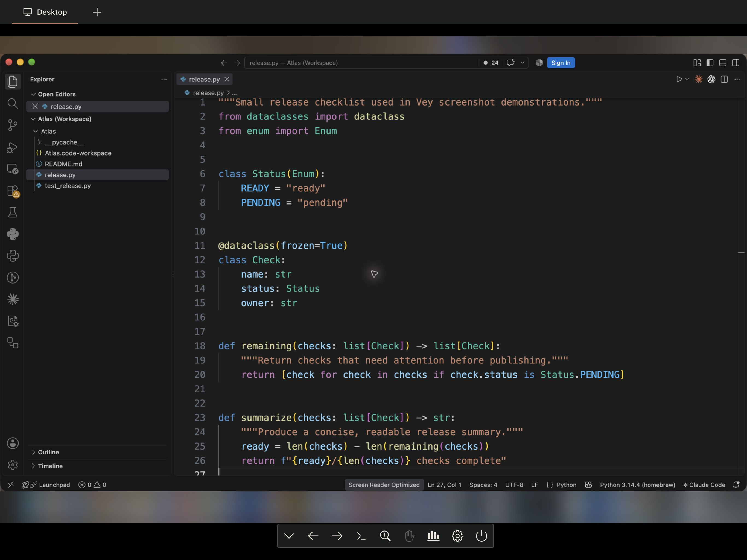Switch to the Desktop tab
The height and width of the screenshot is (560, 747).
(45, 12)
